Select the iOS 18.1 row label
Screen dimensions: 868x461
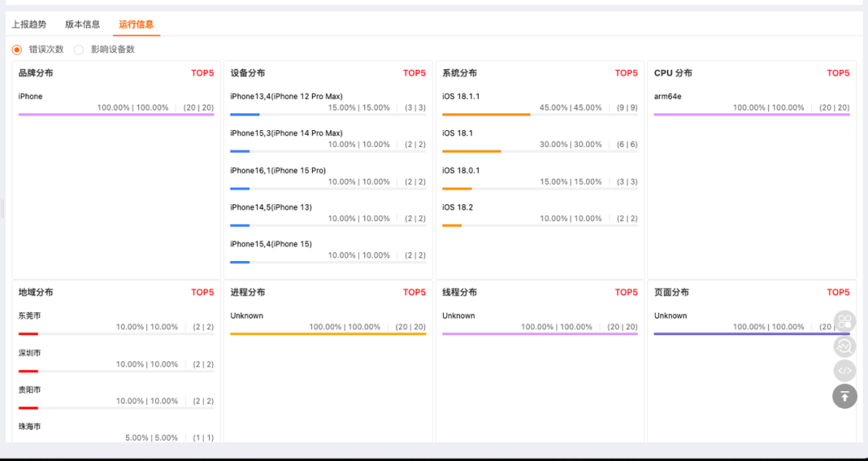point(457,133)
